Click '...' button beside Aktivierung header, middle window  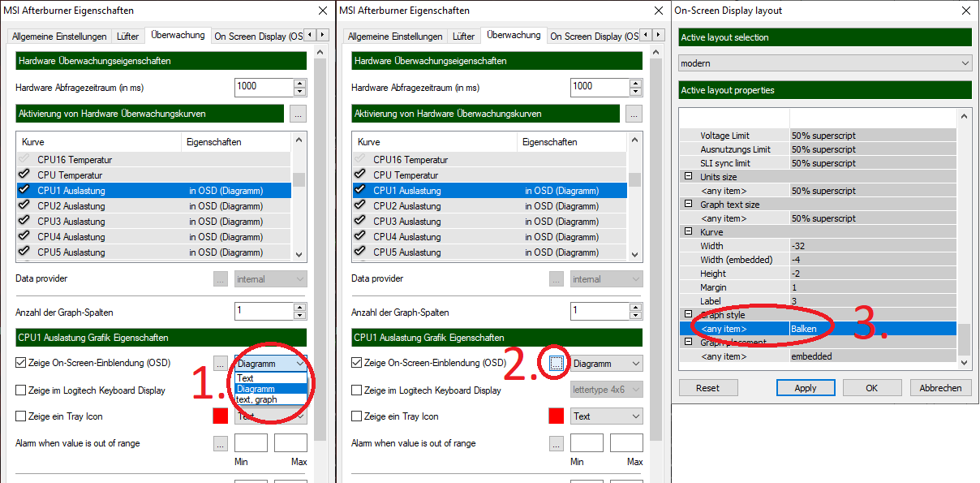point(634,114)
